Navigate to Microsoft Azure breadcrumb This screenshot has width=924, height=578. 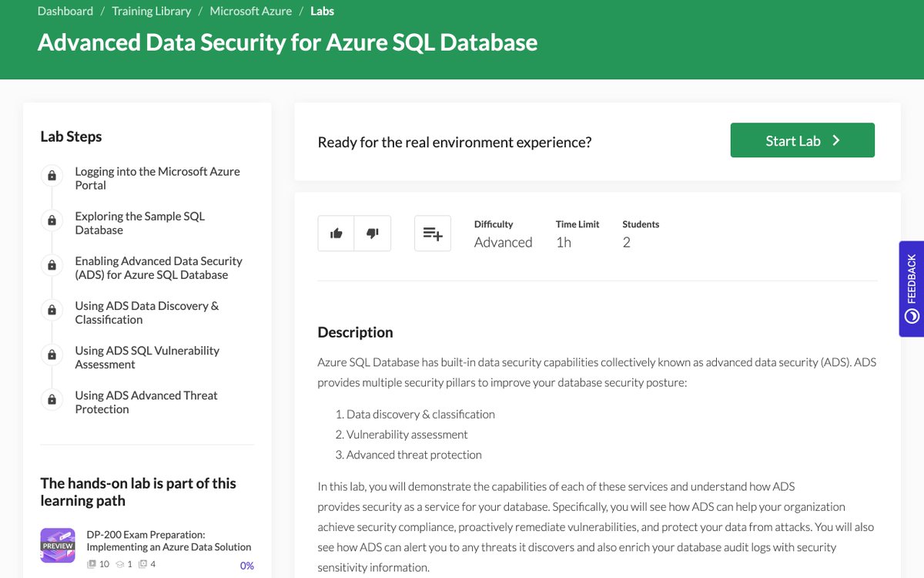pos(251,12)
